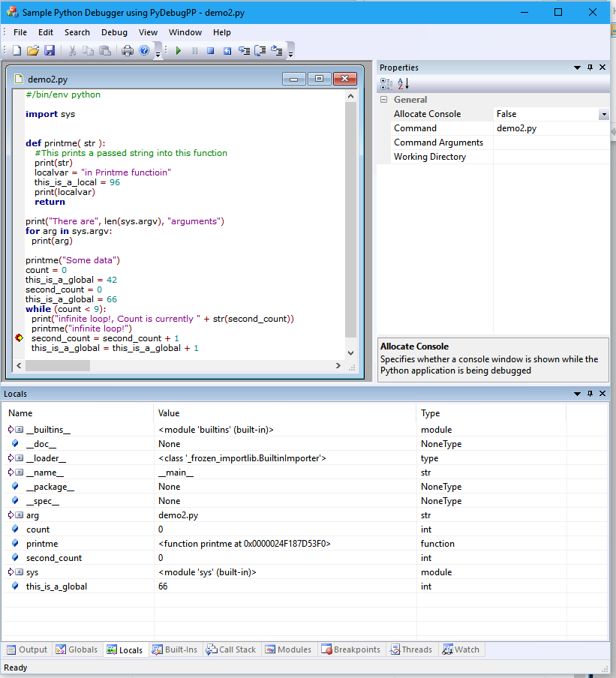The height and width of the screenshot is (678, 616).
Task: Collapse the General properties category
Action: (384, 100)
